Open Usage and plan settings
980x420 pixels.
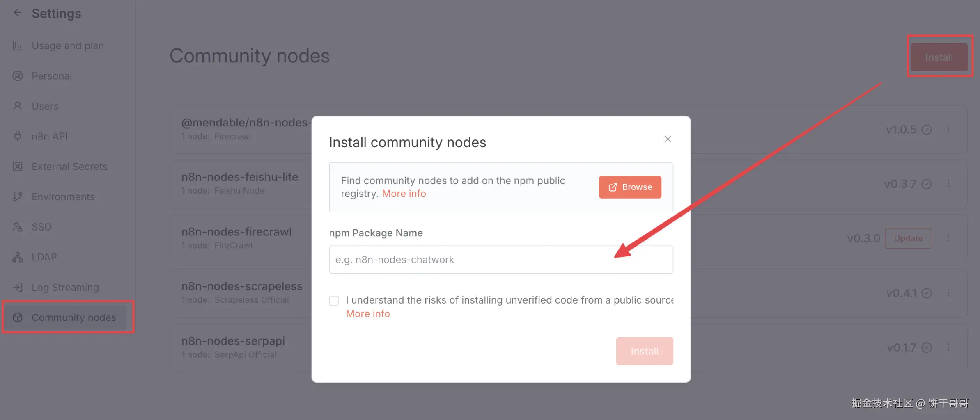click(67, 46)
